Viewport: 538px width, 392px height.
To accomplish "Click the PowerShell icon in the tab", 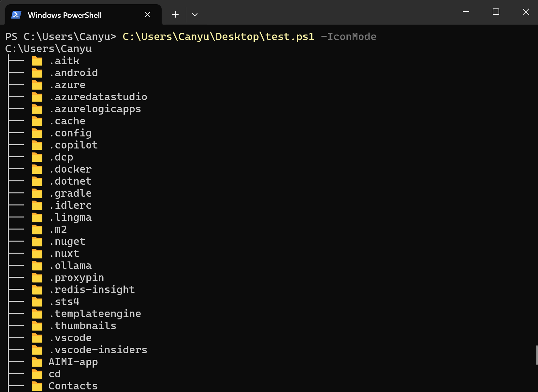I will [16, 15].
